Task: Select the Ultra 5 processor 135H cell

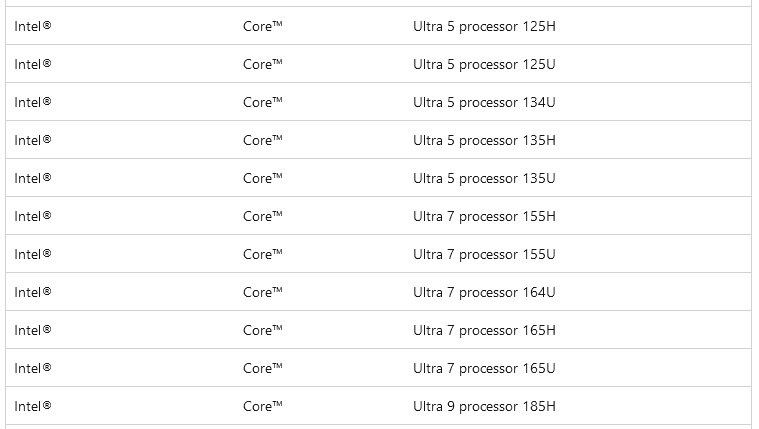Action: click(x=484, y=140)
